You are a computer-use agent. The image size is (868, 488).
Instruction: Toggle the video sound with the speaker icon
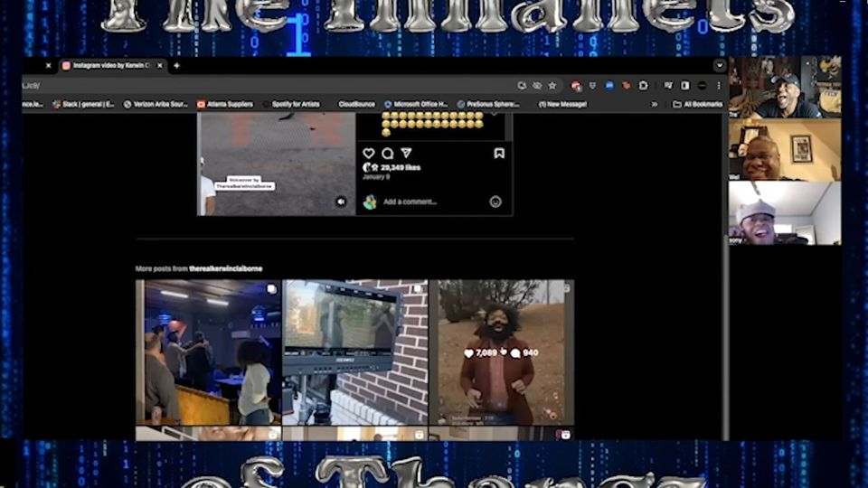tap(341, 202)
